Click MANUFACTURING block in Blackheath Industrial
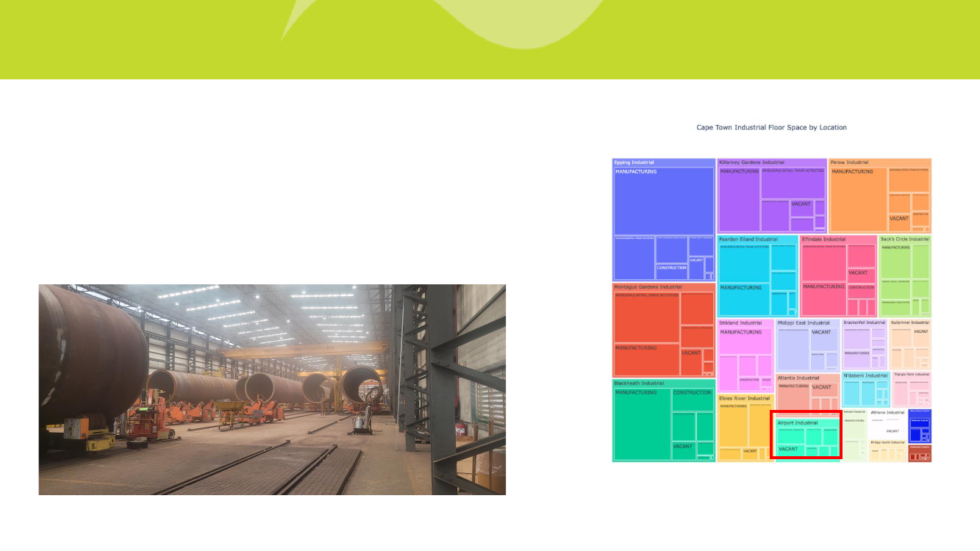This screenshot has width=980, height=551. (642, 425)
